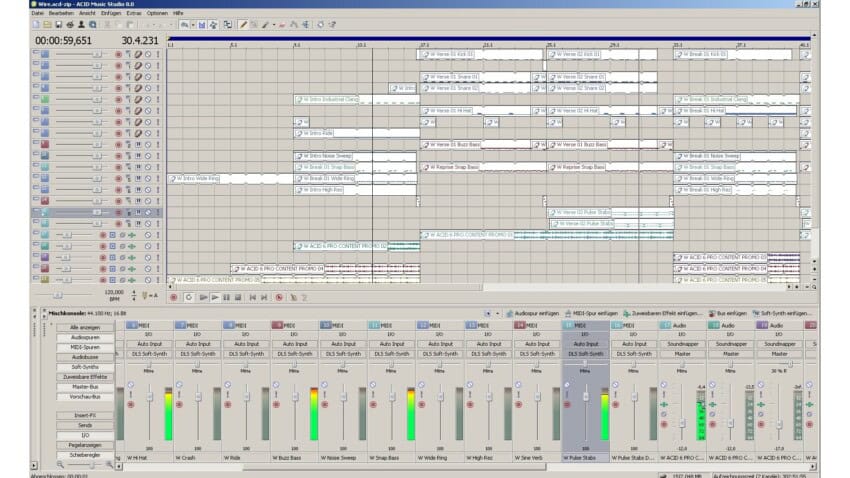Click the Open folder icon in toolbar
Viewport: 850px width, 478px height.
(47, 24)
